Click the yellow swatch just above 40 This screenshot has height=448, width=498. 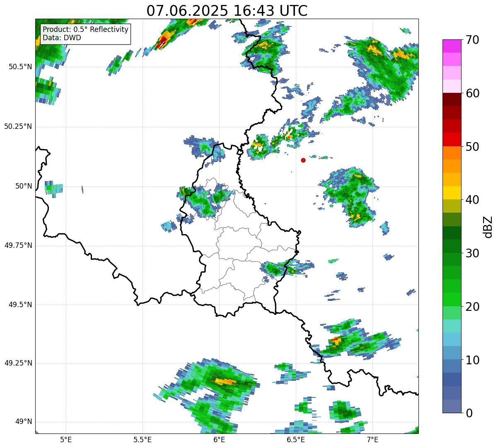click(452, 193)
